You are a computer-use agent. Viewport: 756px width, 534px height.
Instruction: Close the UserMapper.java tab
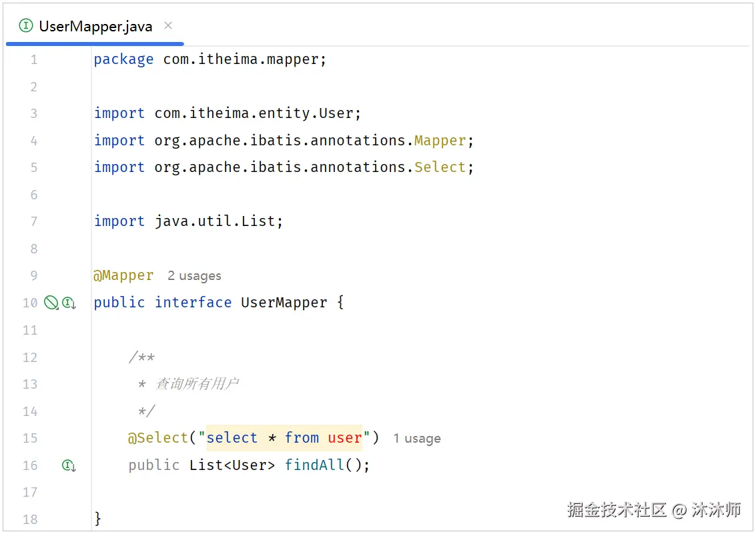coord(167,25)
